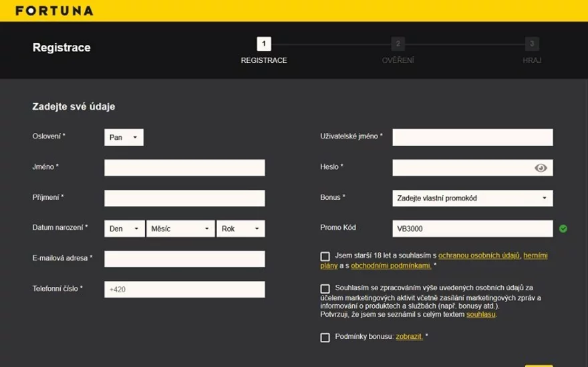Open the Rok birth year dropdown
588x367 pixels.
pos(241,229)
